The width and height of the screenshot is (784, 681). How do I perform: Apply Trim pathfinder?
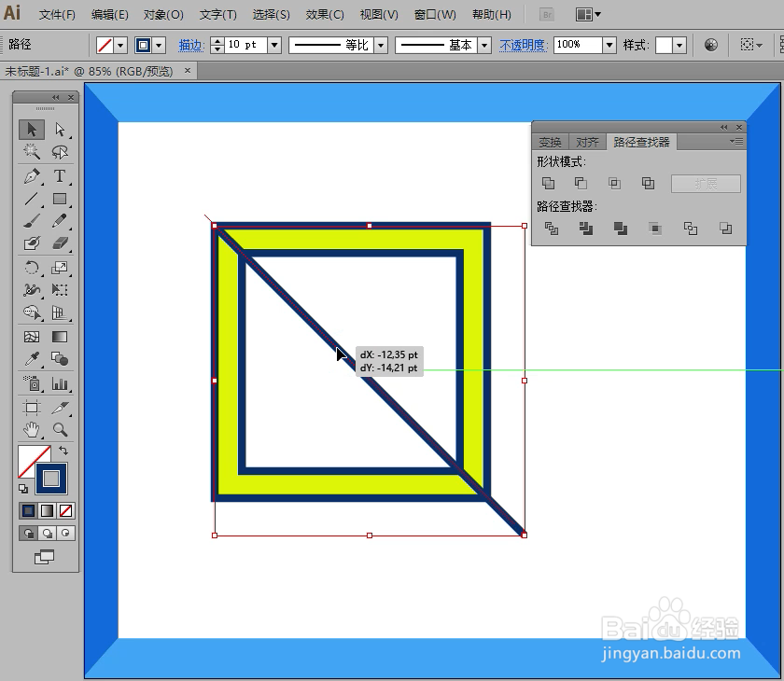(x=585, y=229)
